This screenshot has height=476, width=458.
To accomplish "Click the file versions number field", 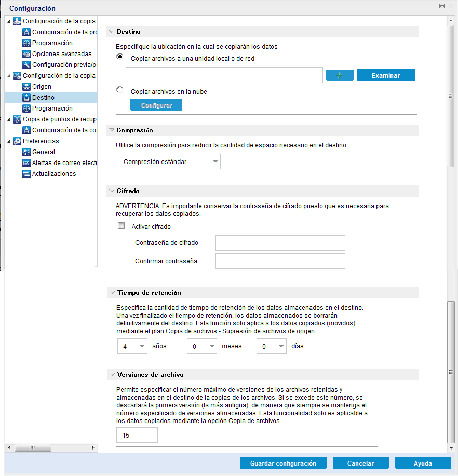I will point(137,435).
